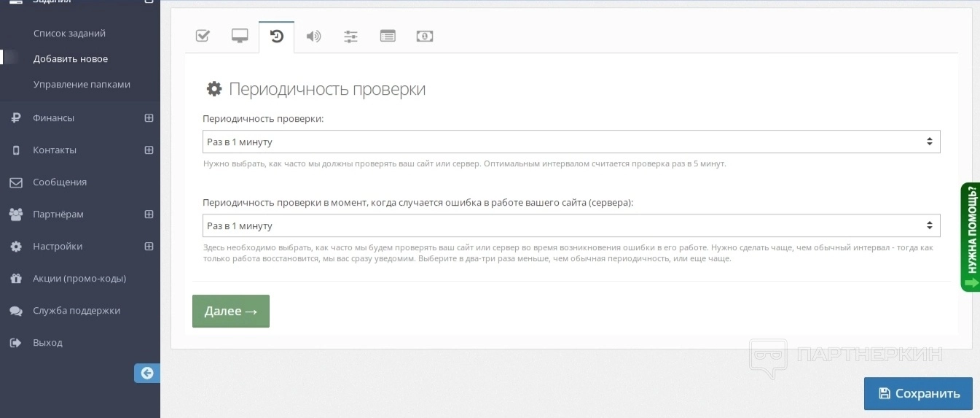The height and width of the screenshot is (418, 980).
Task: Expand the Настройки submenu
Action: (149, 247)
